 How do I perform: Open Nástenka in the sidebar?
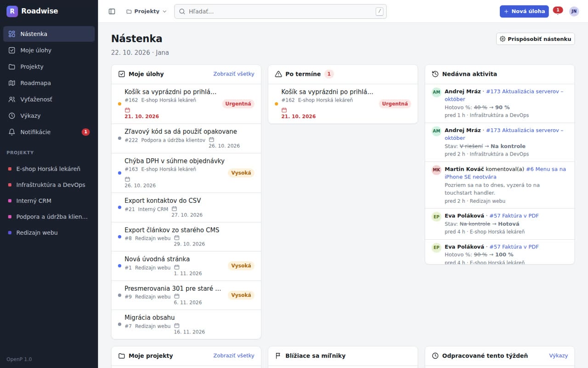coord(49,34)
